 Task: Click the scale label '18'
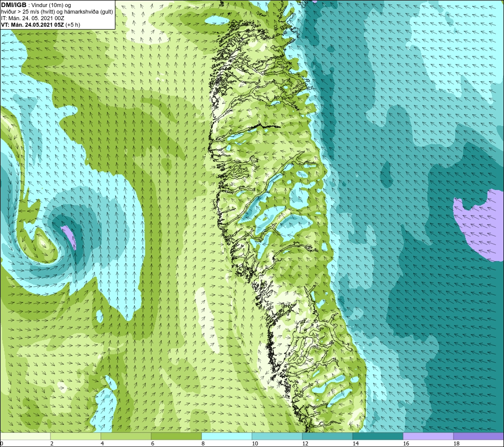(x=457, y=443)
